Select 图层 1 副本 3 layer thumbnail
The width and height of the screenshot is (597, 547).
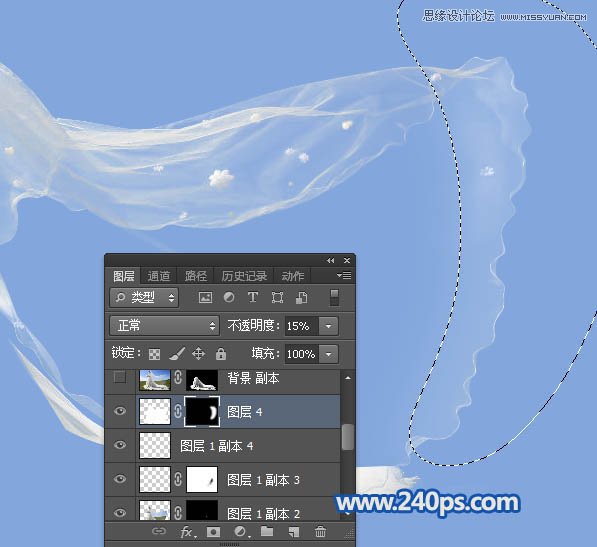click(x=155, y=479)
